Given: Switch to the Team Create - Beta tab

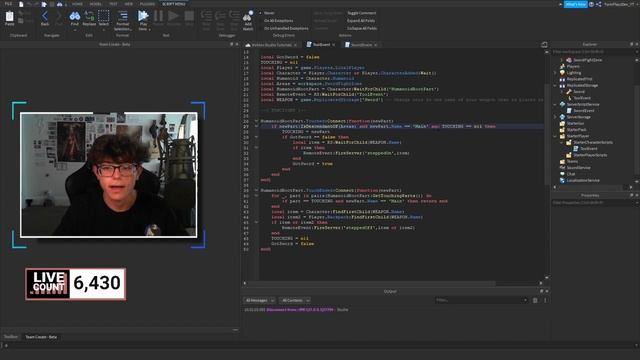Looking at the screenshot, I should (41, 337).
